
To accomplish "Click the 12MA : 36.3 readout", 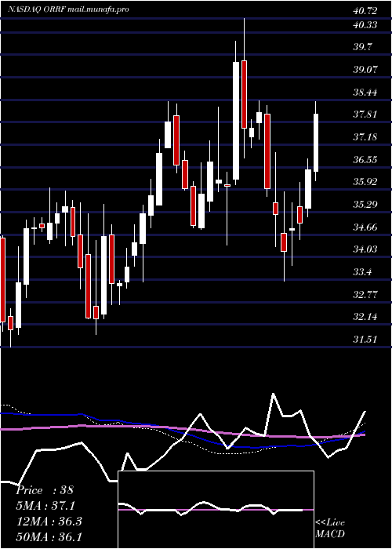I will [x=49, y=522].
